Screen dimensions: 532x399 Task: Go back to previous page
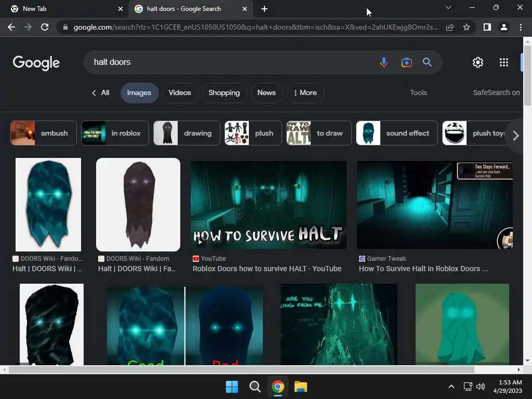click(11, 27)
